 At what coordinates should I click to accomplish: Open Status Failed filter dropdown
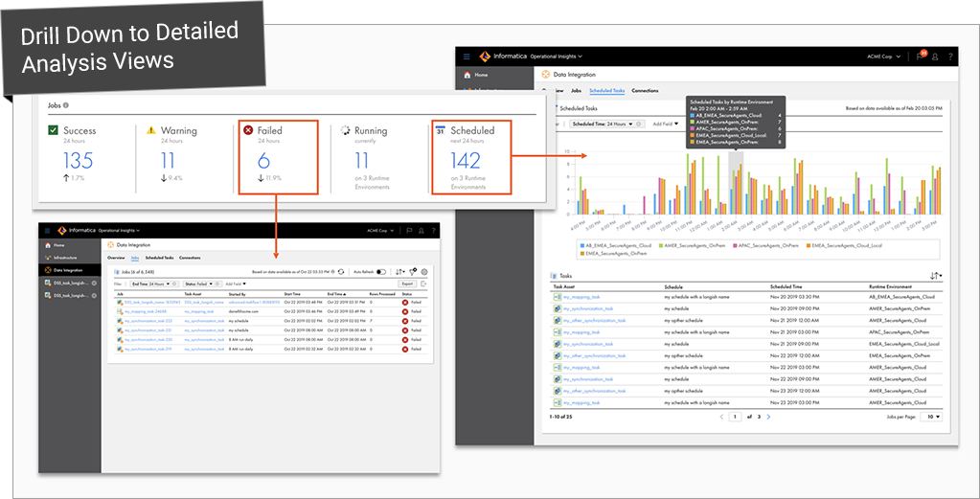212,284
